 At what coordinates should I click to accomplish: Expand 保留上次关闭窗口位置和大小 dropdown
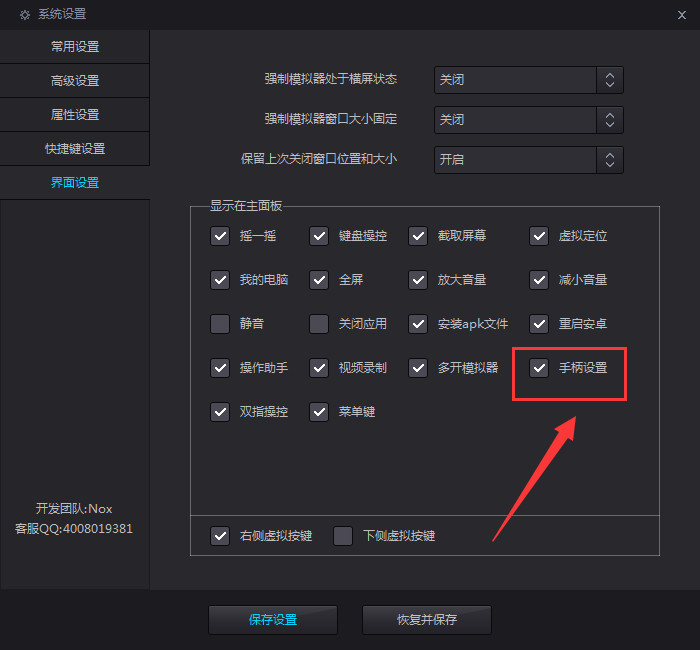point(529,160)
